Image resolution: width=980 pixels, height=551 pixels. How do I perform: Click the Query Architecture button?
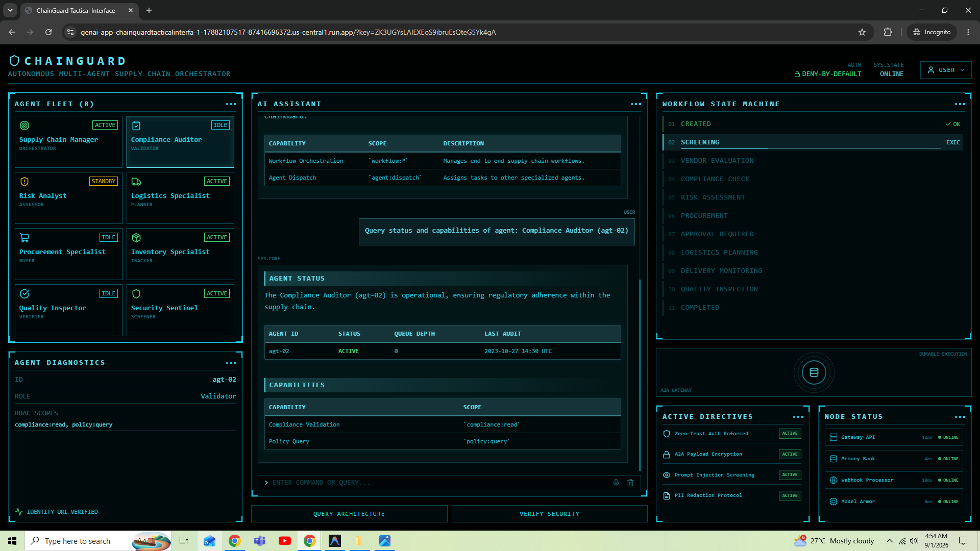(x=349, y=514)
